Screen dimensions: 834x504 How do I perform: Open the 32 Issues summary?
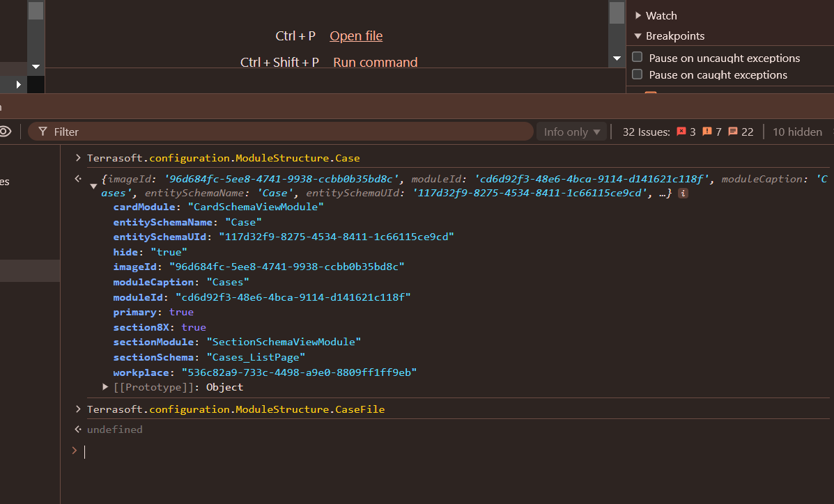point(646,132)
